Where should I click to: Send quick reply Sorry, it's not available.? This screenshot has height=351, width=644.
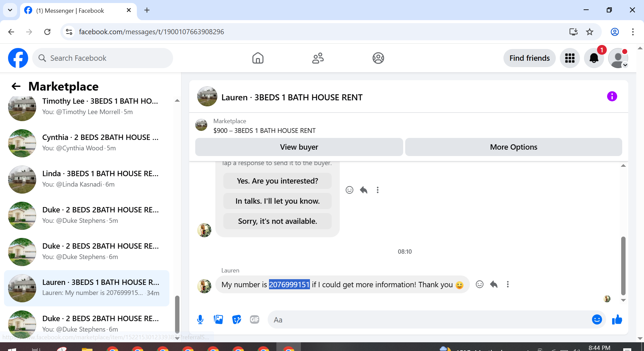277,221
